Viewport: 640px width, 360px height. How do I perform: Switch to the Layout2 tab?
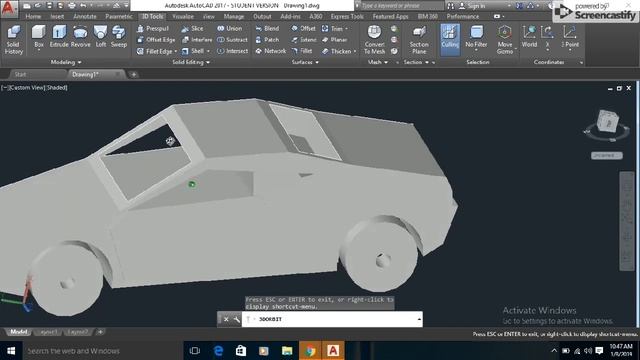(x=78, y=332)
